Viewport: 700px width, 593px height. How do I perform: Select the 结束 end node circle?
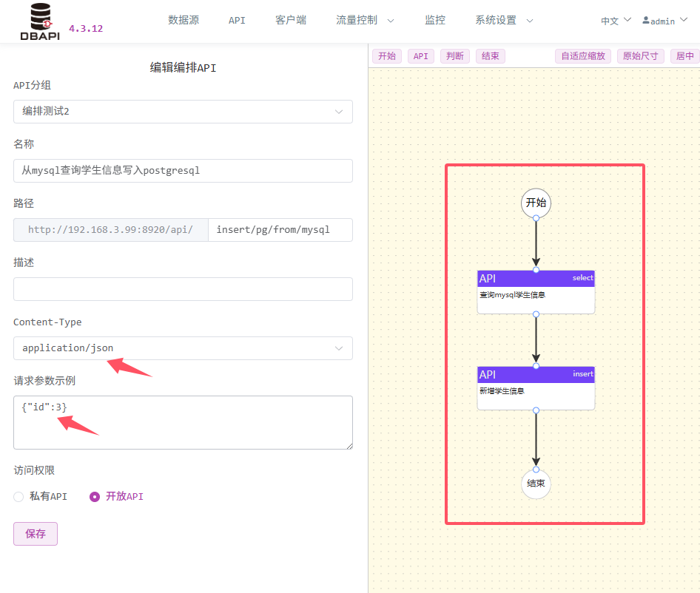tap(536, 484)
